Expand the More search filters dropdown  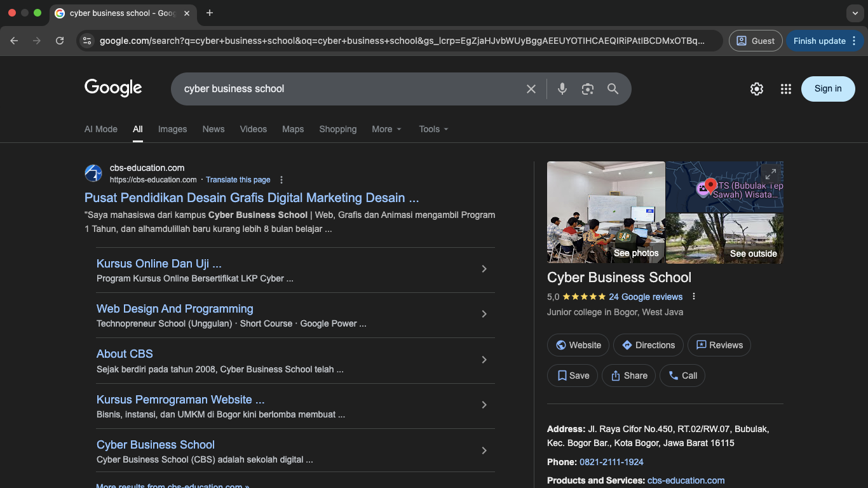pyautogui.click(x=386, y=129)
